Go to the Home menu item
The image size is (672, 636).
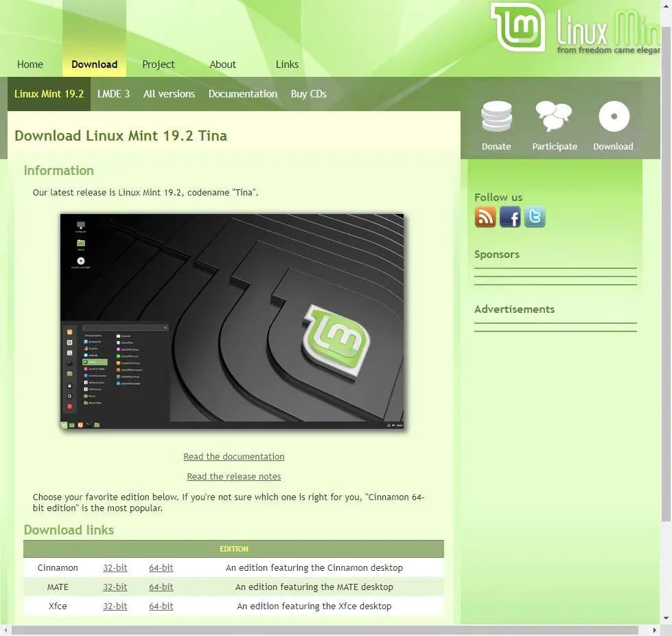tap(30, 64)
